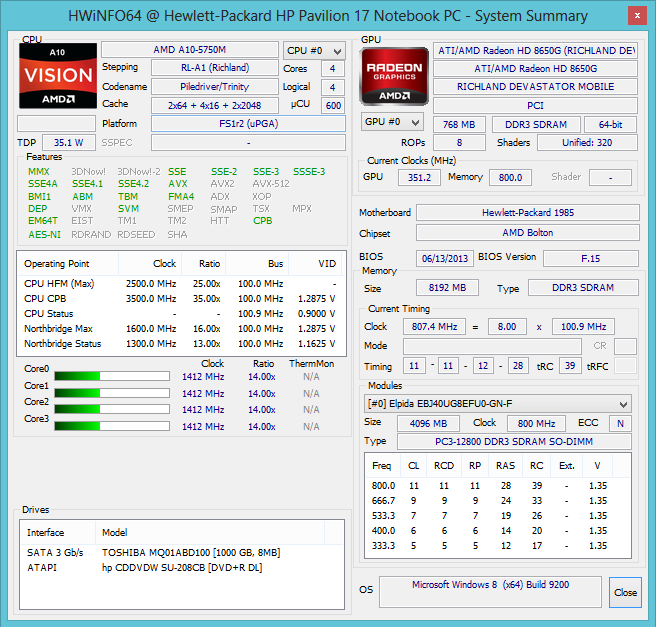This screenshot has height=627, width=656.
Task: Click the ECC value N field
Action: 620,423
